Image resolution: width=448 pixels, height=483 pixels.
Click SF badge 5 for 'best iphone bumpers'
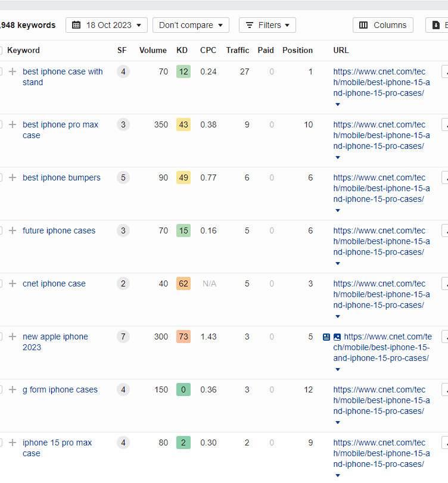[x=123, y=177]
